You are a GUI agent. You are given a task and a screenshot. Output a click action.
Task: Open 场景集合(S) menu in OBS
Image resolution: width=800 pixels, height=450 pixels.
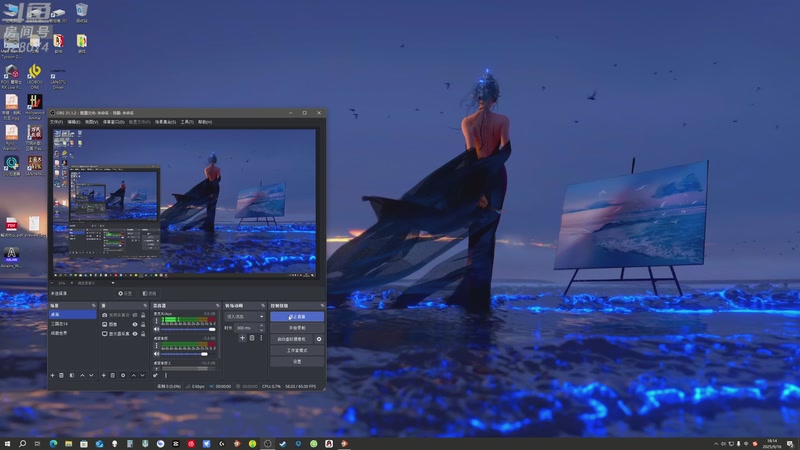pos(165,122)
